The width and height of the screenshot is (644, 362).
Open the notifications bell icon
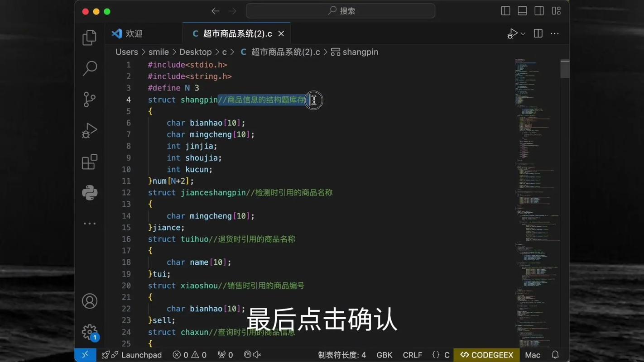[555, 355]
